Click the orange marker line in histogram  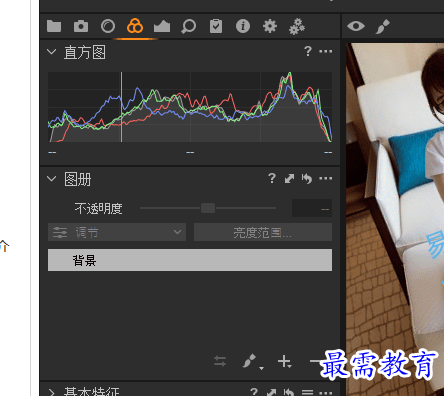(x=121, y=107)
